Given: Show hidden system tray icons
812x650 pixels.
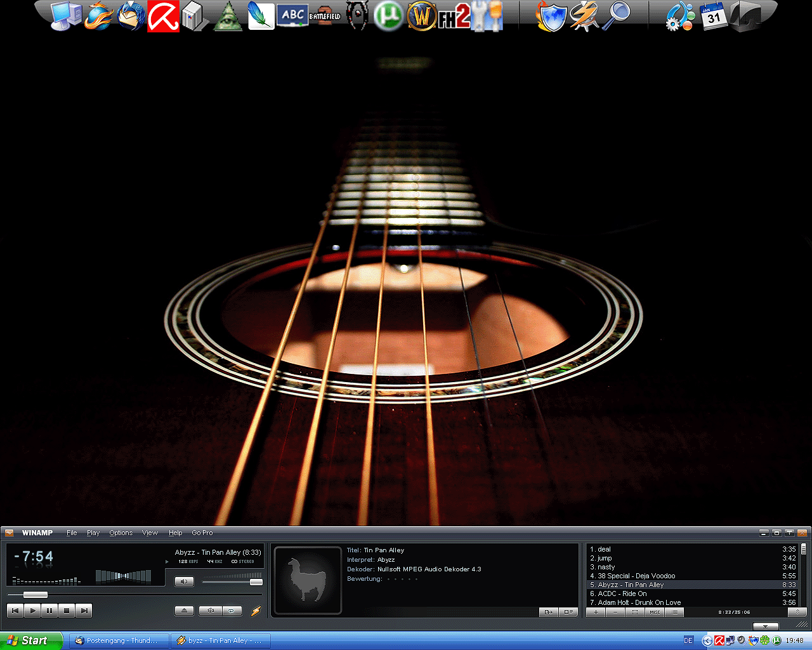Looking at the screenshot, I should (x=707, y=640).
